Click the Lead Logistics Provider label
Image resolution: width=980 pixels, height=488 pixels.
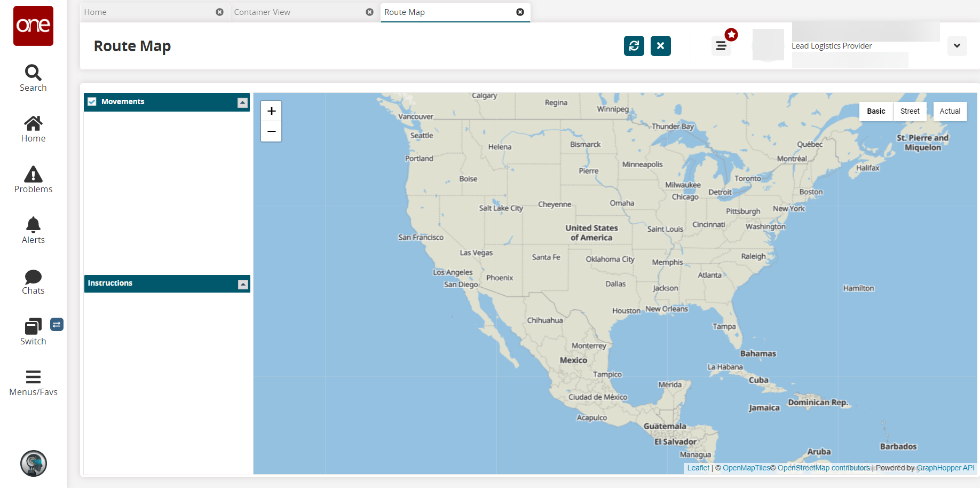click(832, 46)
